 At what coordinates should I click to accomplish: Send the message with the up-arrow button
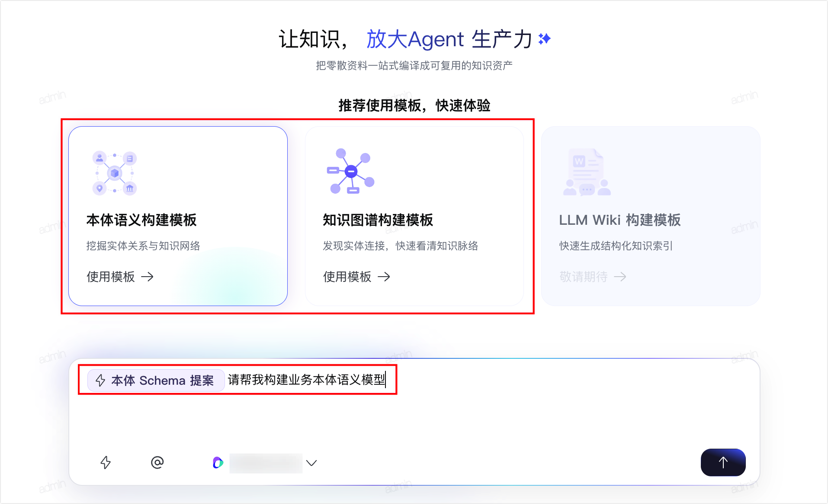pyautogui.click(x=723, y=463)
